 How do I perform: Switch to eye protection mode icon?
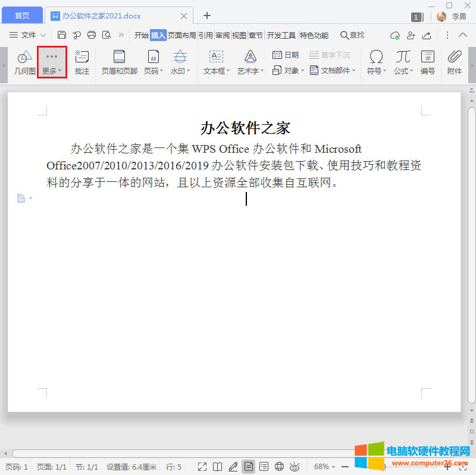click(x=294, y=467)
